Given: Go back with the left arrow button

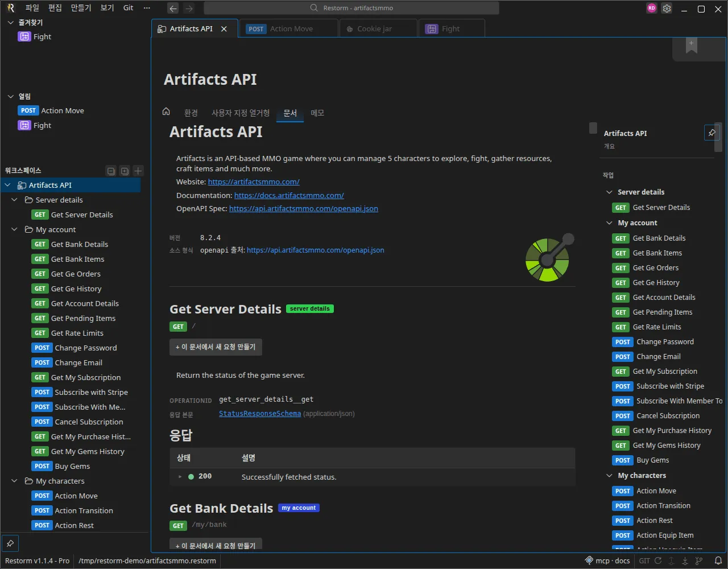Looking at the screenshot, I should click(173, 8).
